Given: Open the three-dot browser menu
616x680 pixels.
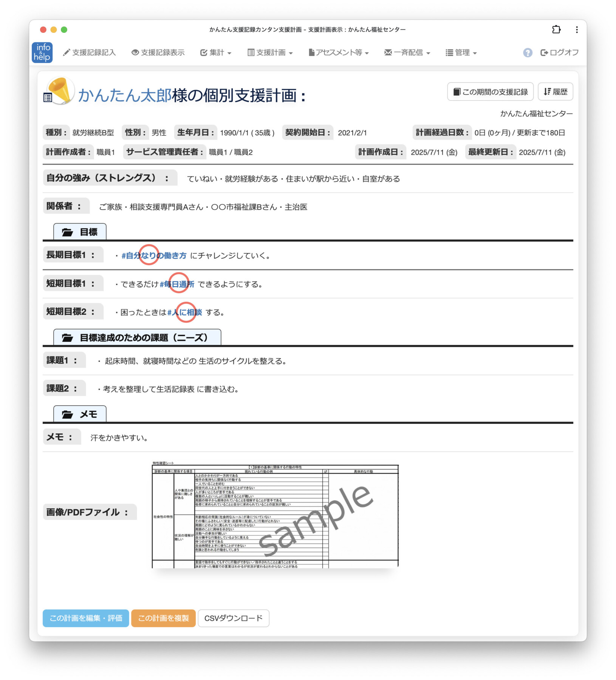Looking at the screenshot, I should (576, 29).
